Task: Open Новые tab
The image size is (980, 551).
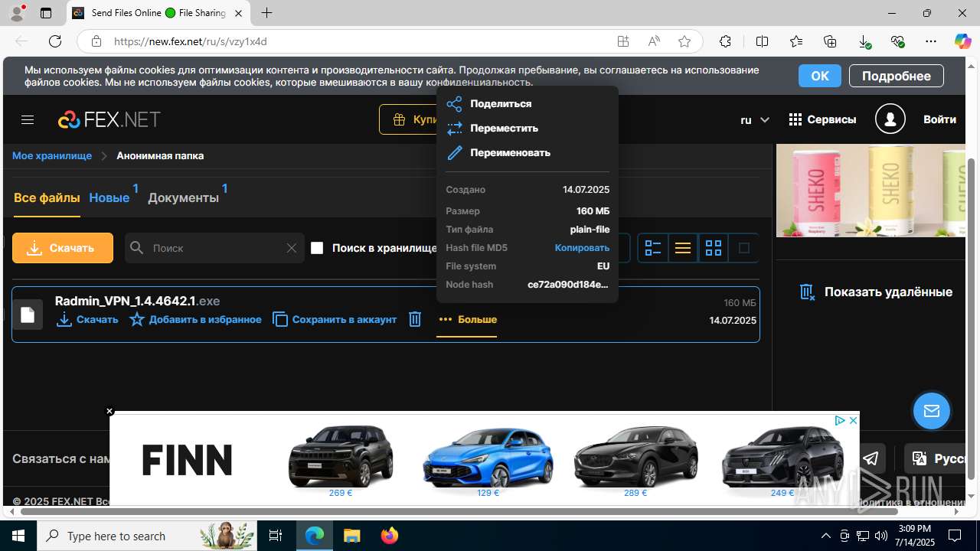Action: click(109, 197)
